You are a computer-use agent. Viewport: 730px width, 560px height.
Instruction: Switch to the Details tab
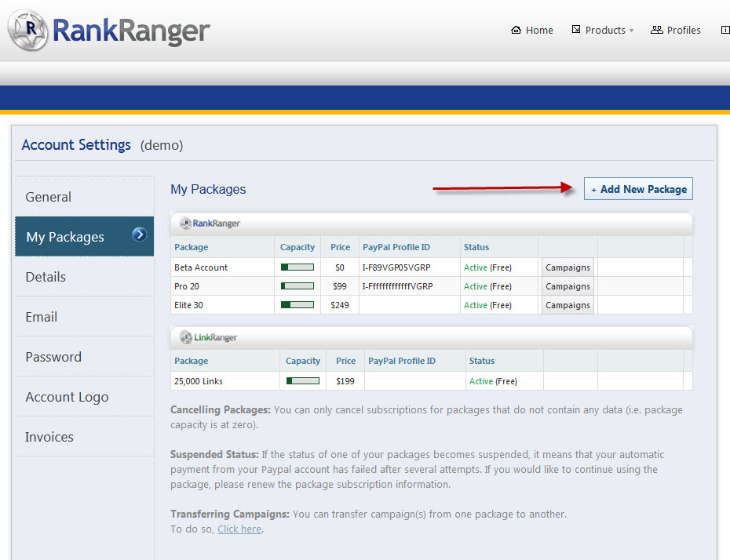[x=46, y=277]
